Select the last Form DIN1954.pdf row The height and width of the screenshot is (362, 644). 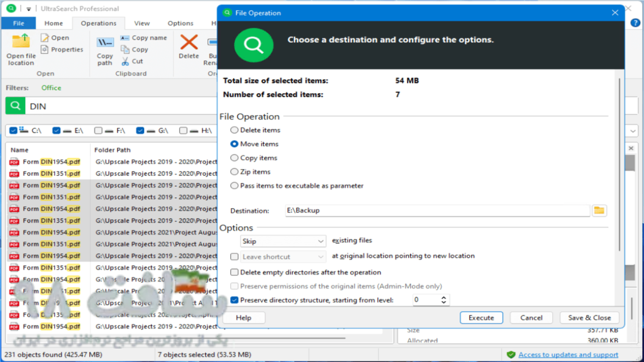click(112, 327)
